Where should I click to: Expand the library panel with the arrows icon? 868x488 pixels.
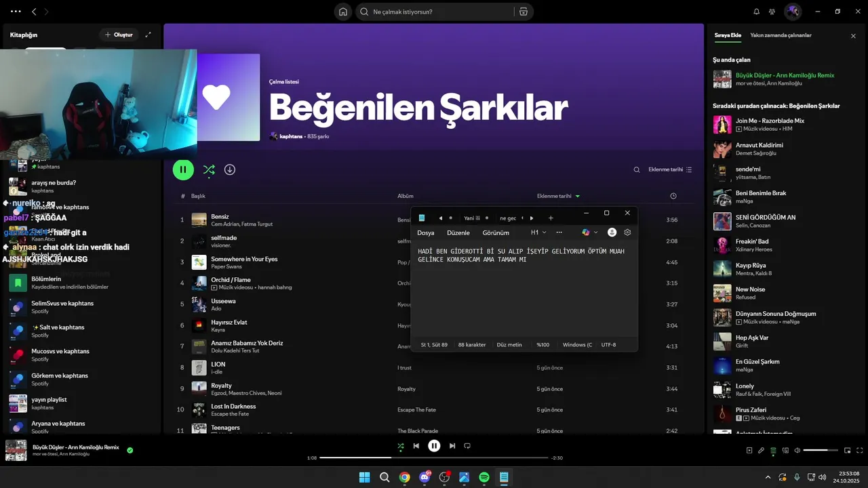(x=148, y=35)
